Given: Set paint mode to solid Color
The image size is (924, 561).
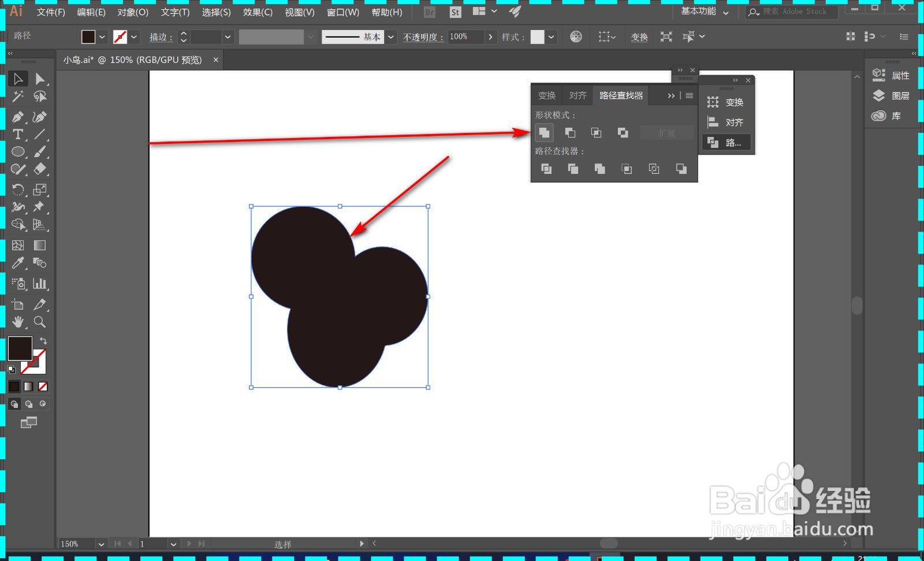Looking at the screenshot, I should pyautogui.click(x=14, y=387).
